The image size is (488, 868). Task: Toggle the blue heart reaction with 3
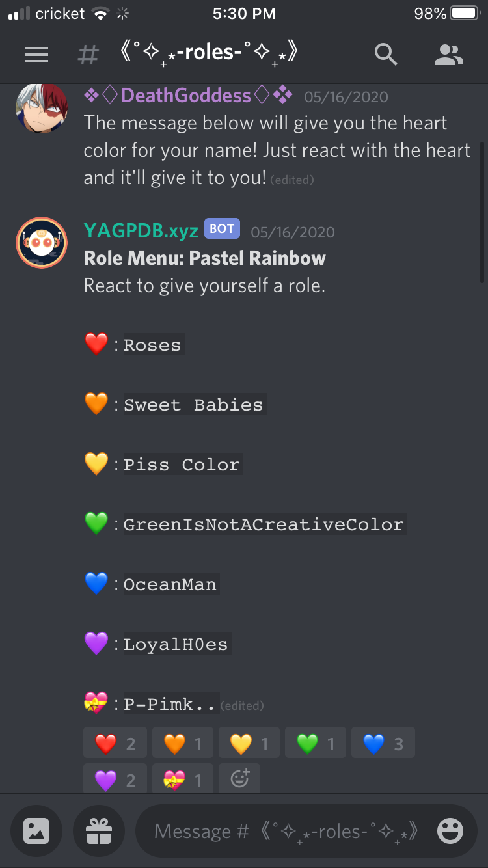coord(383,743)
